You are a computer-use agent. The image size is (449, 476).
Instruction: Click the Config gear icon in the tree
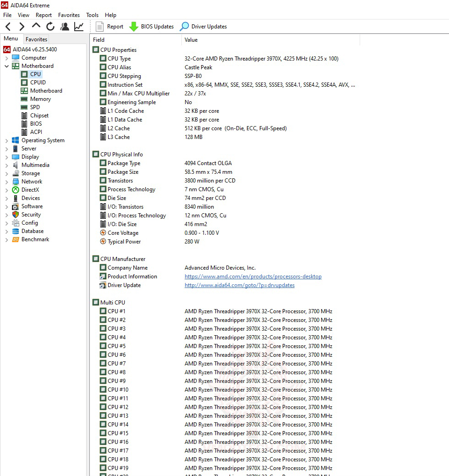16,223
